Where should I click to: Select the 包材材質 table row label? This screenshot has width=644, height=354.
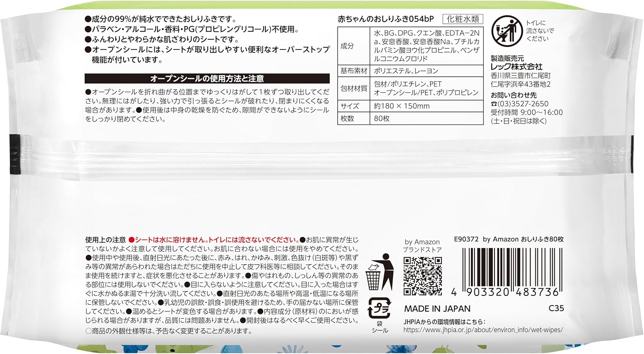[354, 88]
